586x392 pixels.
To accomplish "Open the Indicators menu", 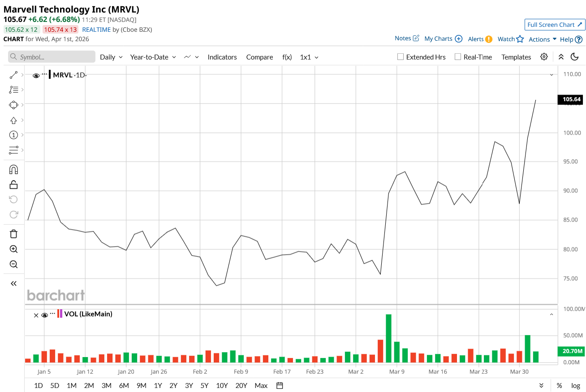I will coord(222,57).
